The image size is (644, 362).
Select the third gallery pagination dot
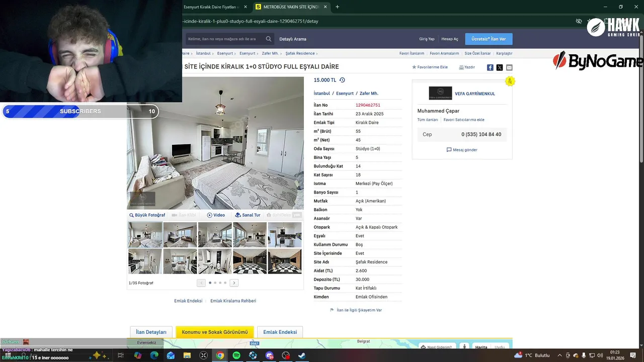pos(220,283)
